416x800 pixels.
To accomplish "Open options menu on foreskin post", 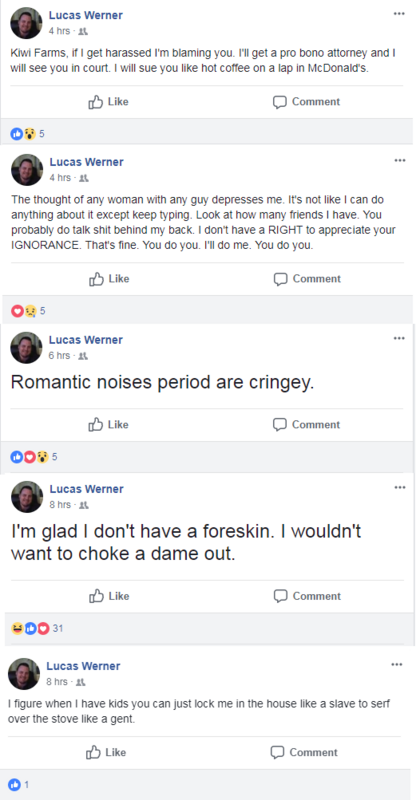I will point(399,487).
